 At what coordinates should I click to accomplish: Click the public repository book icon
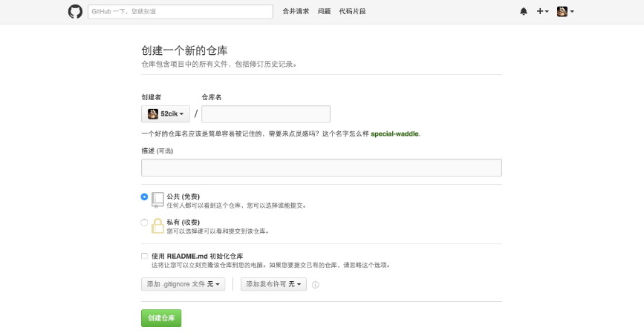(157, 200)
